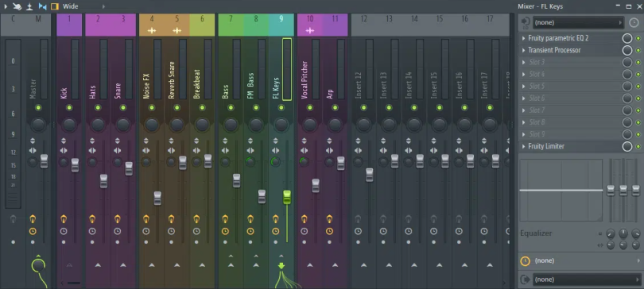Expand Fruity parametric EQ 2 slot arrow
Screen dimensions: 644x289
[x=523, y=38]
